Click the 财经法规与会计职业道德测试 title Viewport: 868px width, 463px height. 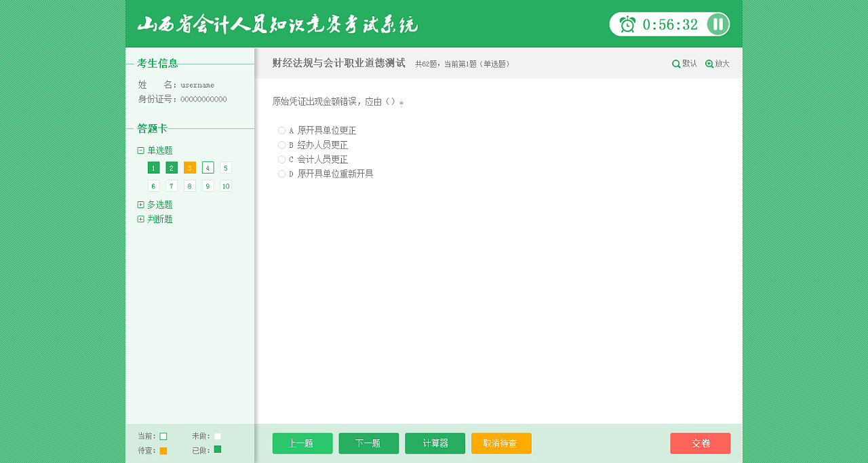pos(339,63)
